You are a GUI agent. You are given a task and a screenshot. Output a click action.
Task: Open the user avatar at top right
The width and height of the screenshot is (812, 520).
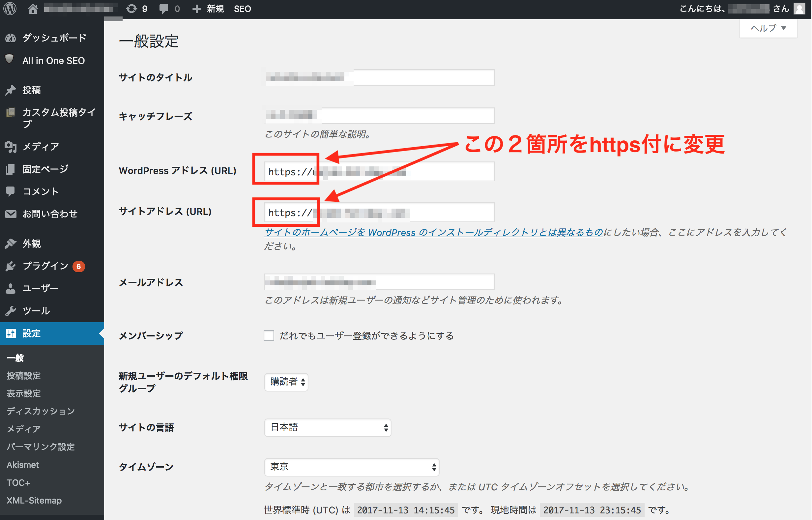click(x=799, y=9)
